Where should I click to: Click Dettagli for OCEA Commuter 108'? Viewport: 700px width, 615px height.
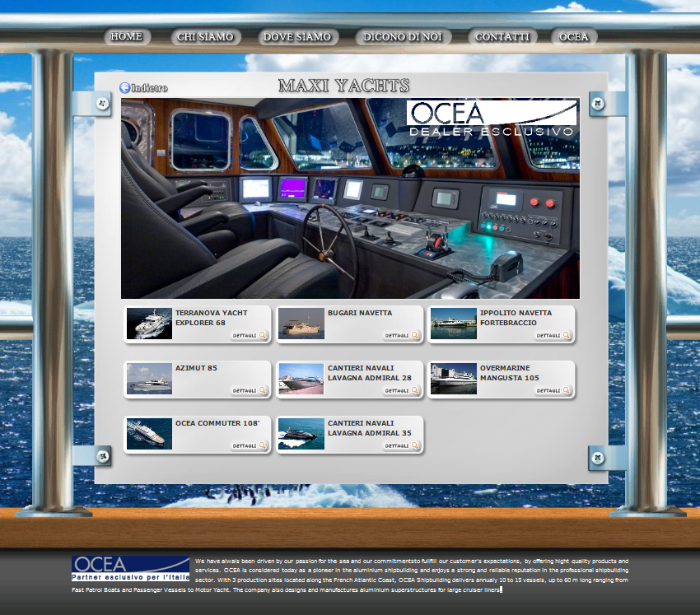coord(250,445)
